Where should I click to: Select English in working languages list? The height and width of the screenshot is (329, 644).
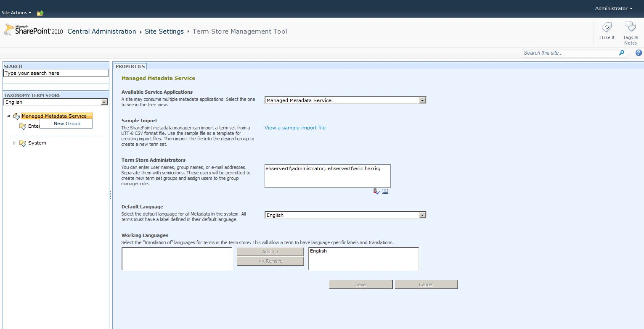tap(318, 251)
